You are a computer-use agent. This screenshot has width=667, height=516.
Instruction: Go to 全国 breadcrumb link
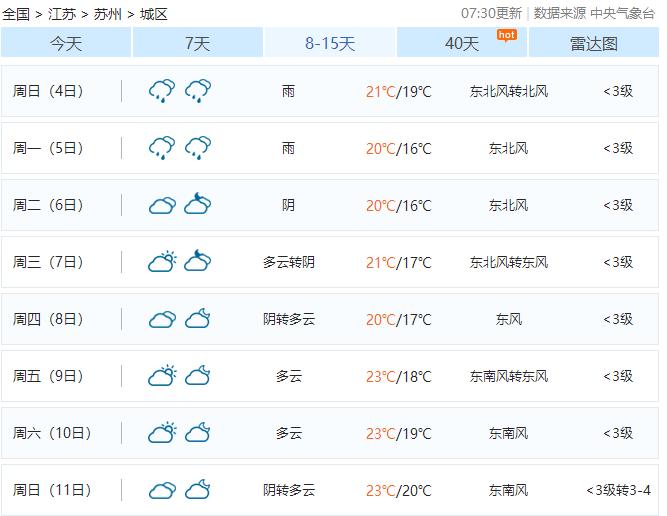(16, 14)
